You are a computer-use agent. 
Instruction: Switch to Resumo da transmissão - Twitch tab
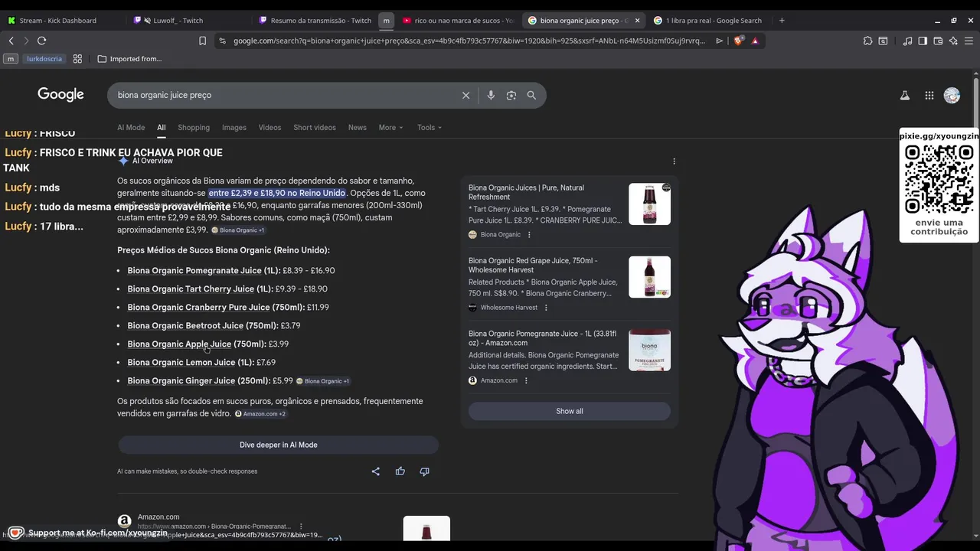point(314,21)
